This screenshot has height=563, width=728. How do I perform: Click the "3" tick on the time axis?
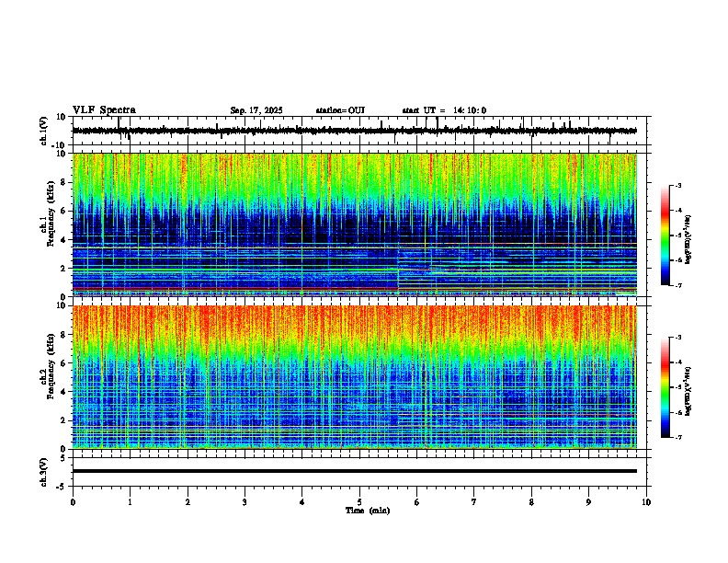click(245, 502)
